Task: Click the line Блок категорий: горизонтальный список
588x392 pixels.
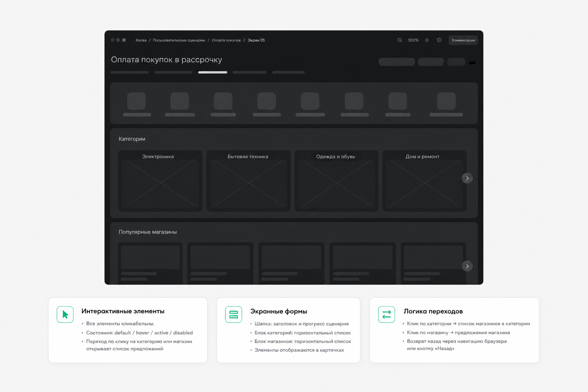Action: coord(303,333)
